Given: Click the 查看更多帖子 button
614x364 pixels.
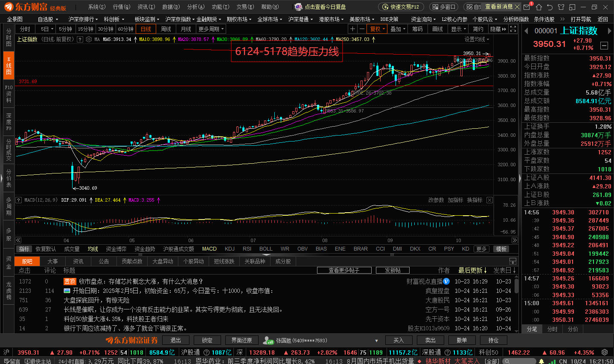Looking at the screenshot, I should pos(344,270).
